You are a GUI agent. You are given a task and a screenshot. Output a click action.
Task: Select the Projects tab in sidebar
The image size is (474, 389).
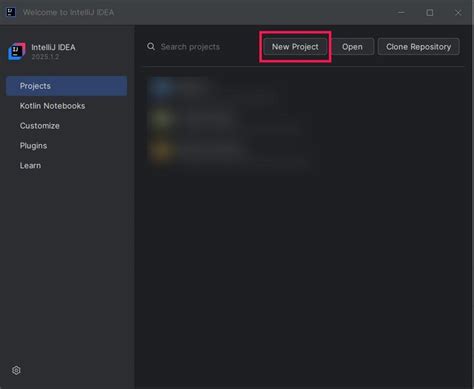pos(66,86)
